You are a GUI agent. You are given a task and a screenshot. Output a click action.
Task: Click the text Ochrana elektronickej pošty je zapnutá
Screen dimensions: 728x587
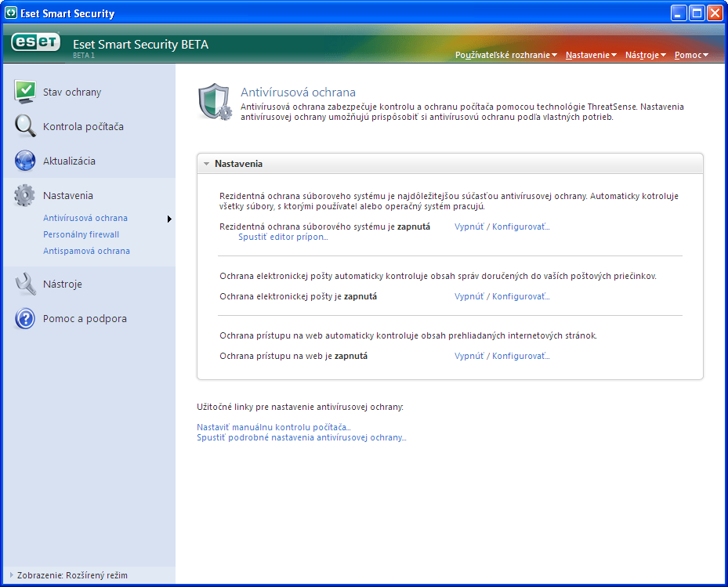298,296
